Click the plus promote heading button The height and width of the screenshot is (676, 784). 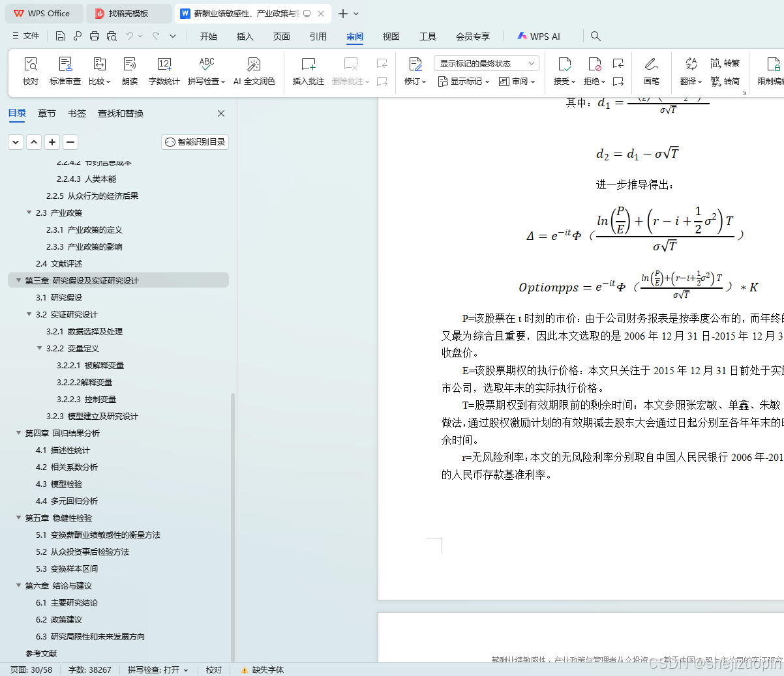click(52, 141)
